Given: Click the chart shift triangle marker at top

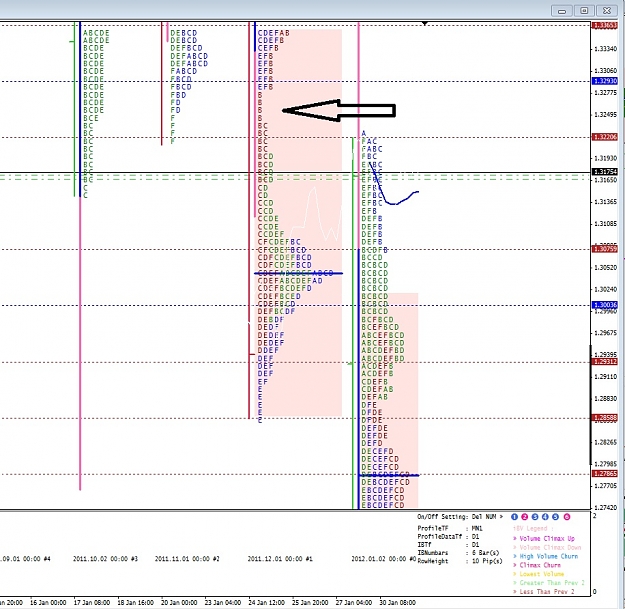Looking at the screenshot, I should 425,24.
